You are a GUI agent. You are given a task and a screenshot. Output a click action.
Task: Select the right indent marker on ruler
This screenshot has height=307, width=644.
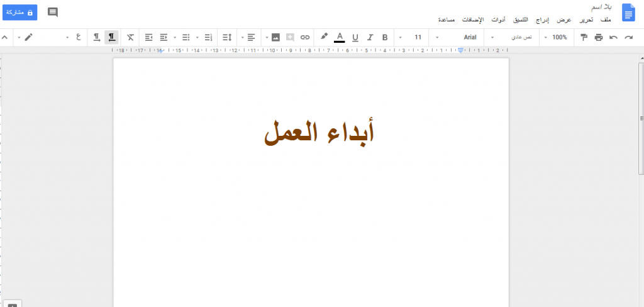pos(461,50)
